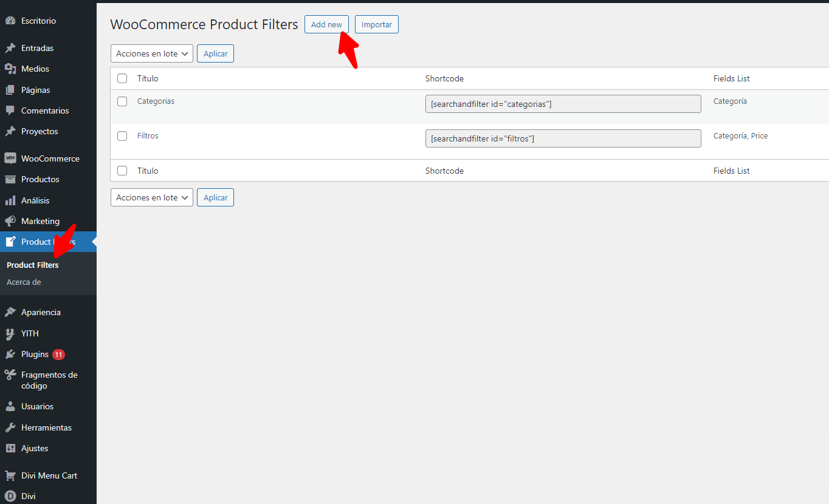Image resolution: width=829 pixels, height=504 pixels.
Task: Click the YITH logo icon
Action: click(x=10, y=333)
